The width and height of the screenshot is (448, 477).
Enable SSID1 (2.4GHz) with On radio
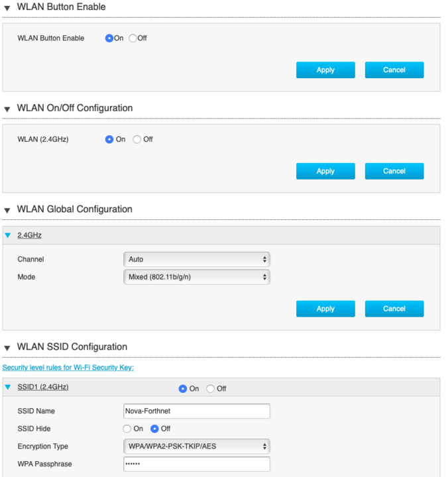click(183, 389)
